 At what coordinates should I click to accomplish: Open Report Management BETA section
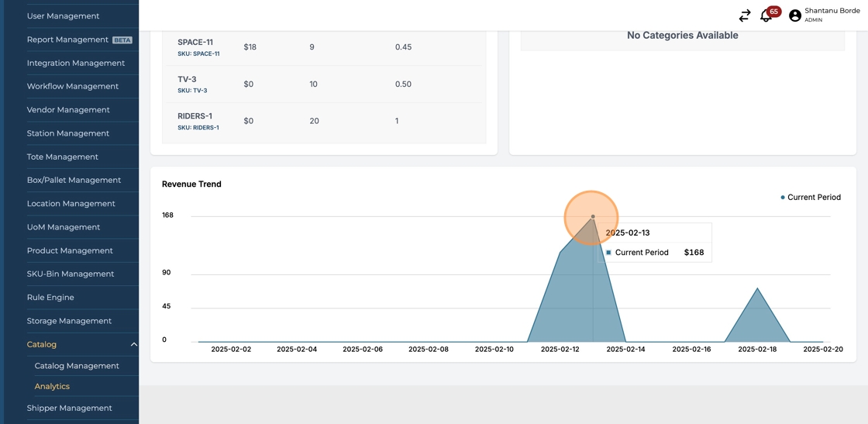coord(67,40)
